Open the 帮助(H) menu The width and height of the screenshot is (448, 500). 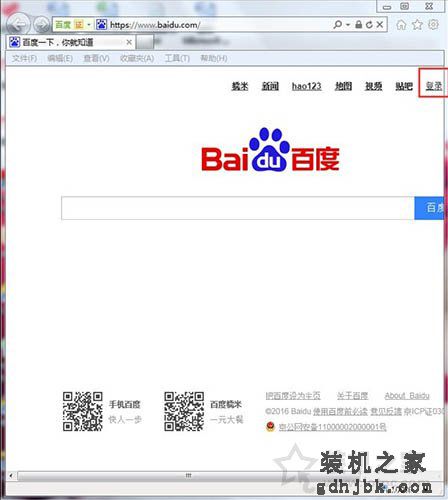[x=214, y=58]
